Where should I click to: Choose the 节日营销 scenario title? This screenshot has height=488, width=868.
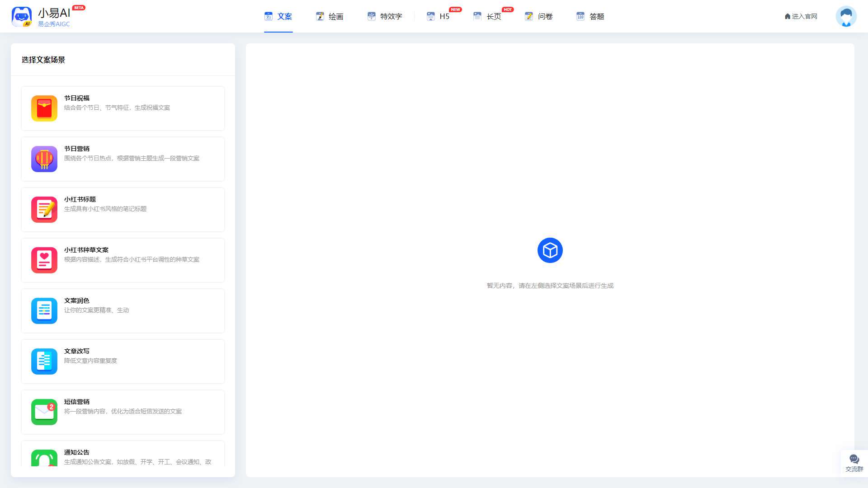(77, 149)
